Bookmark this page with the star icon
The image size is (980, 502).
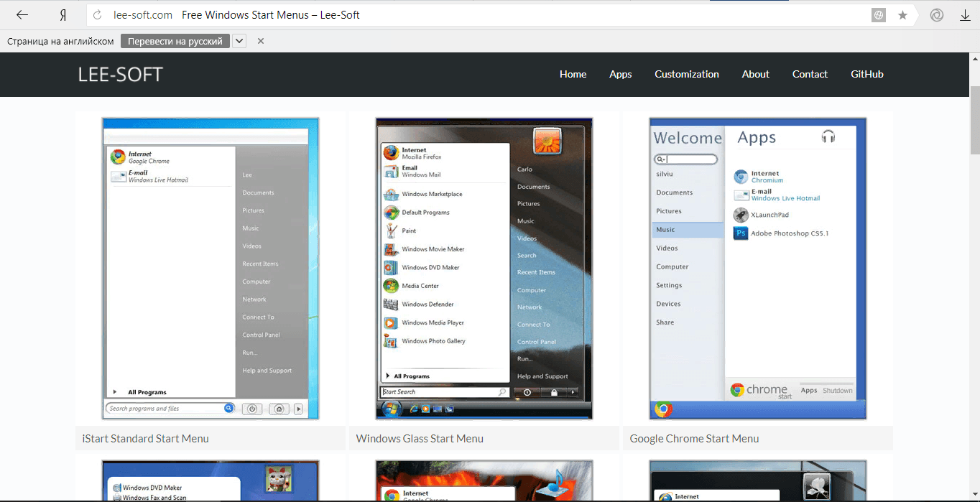(902, 15)
